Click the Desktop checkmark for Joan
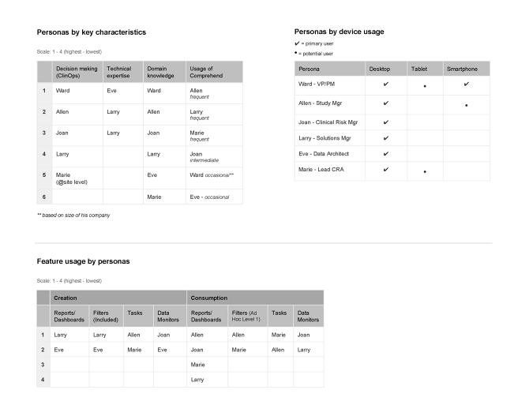529x420 pixels. click(x=385, y=122)
